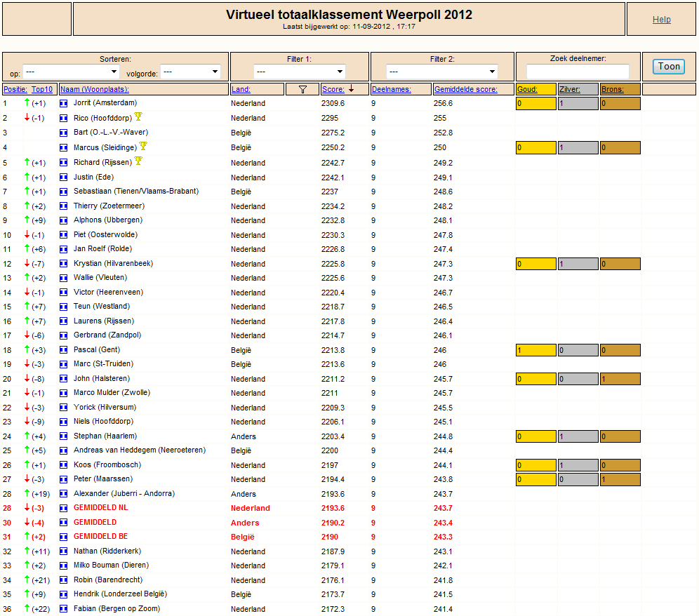Image resolution: width=699 pixels, height=616 pixels.
Task: Sort by the Goud medal header
Action: click(527, 89)
